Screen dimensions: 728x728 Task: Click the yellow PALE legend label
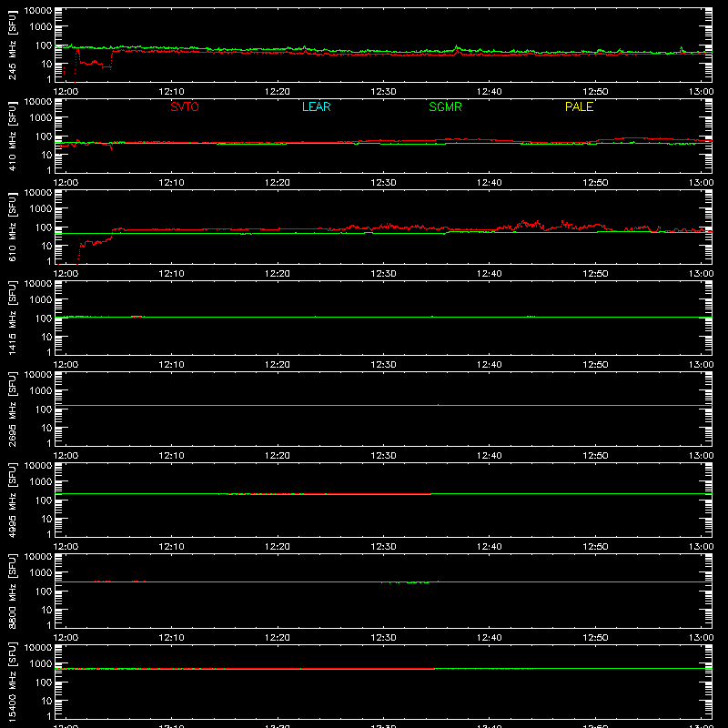click(x=579, y=106)
